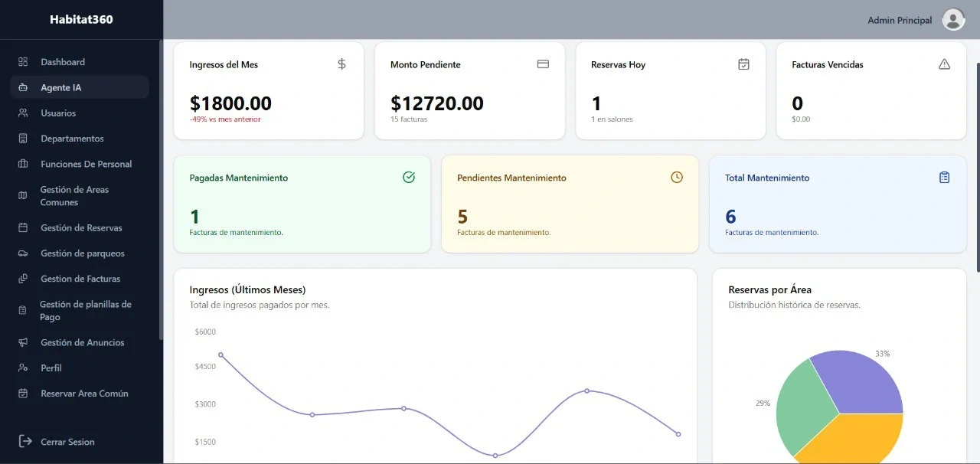Click the Reservas Hoy calendar check icon

click(743, 64)
